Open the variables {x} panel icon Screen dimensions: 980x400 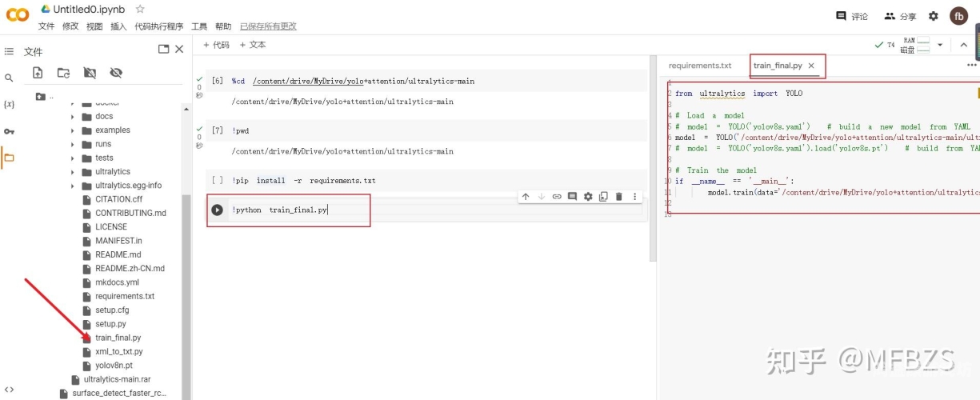(x=9, y=104)
